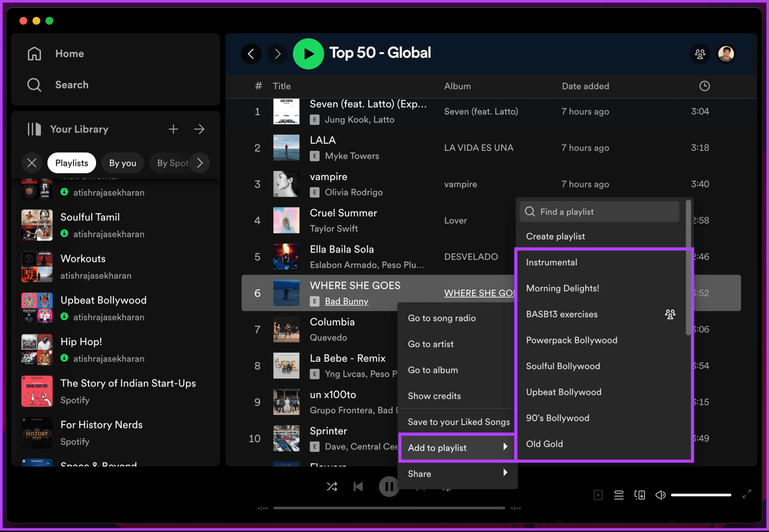Click Create playlist in the popup
Viewport: 769px width, 532px height.
coord(555,236)
